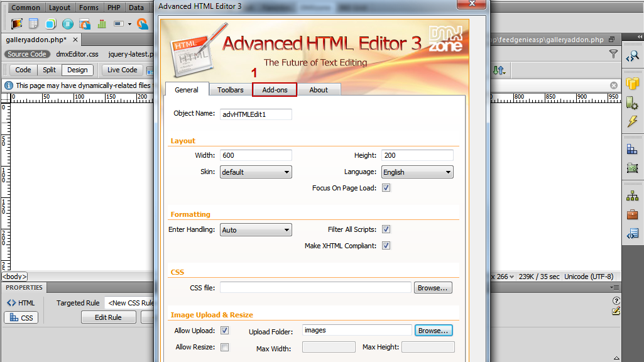Click the round teal pause icon
This screenshot has height=362, width=644.
(x=68, y=24)
